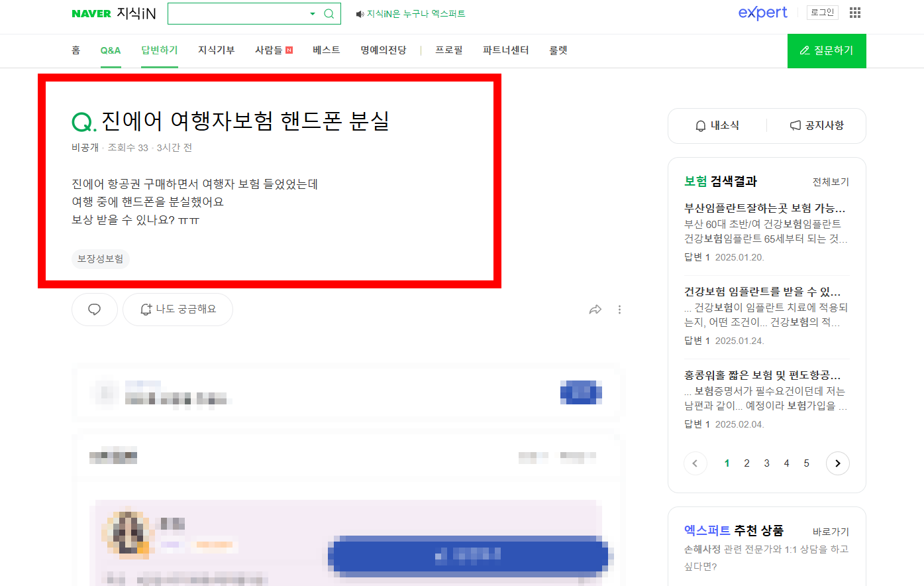Click the previous page arrow in search results

695,463
